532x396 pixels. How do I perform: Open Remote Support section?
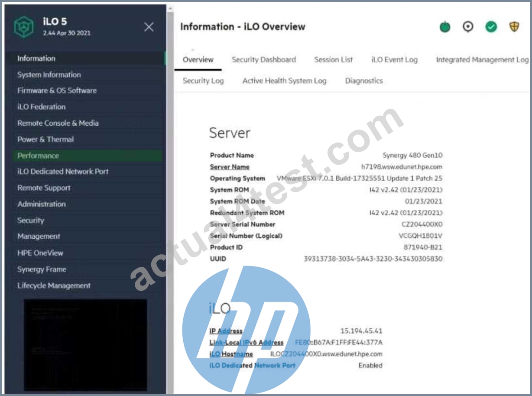coord(88,188)
